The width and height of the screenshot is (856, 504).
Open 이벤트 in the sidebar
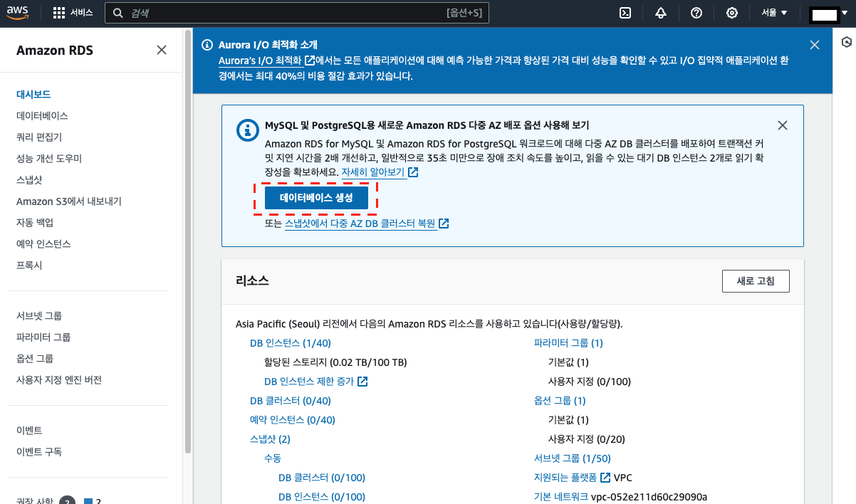click(29, 430)
